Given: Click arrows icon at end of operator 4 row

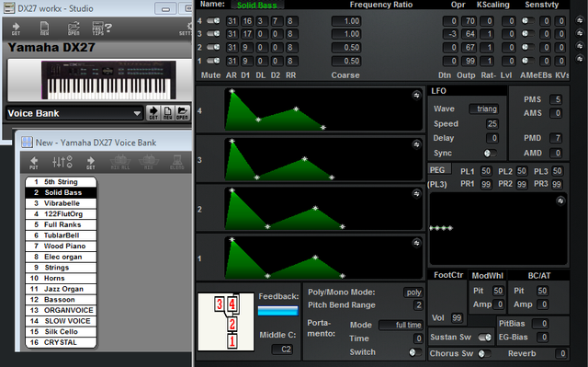Looking at the screenshot, I should (580, 20).
